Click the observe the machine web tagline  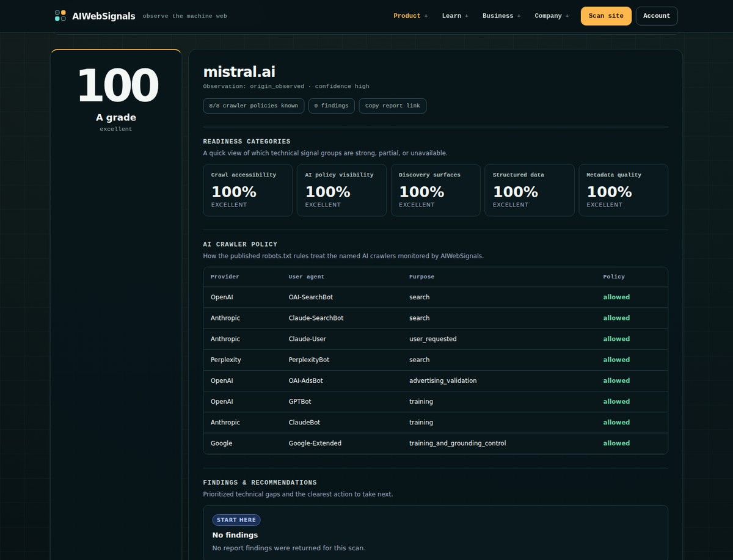tap(185, 16)
